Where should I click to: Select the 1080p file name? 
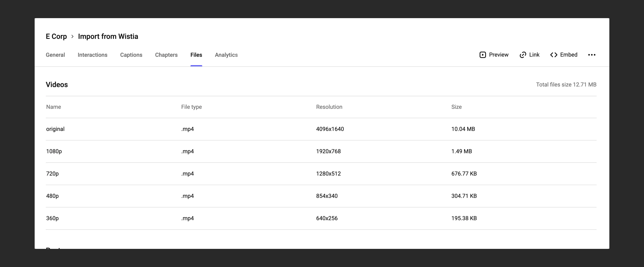pos(54,151)
